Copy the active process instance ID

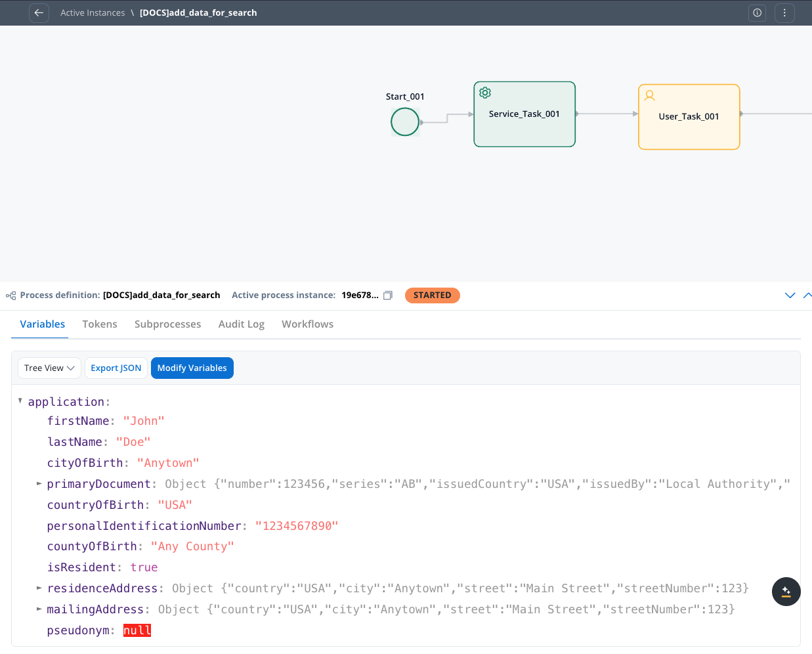pos(388,295)
